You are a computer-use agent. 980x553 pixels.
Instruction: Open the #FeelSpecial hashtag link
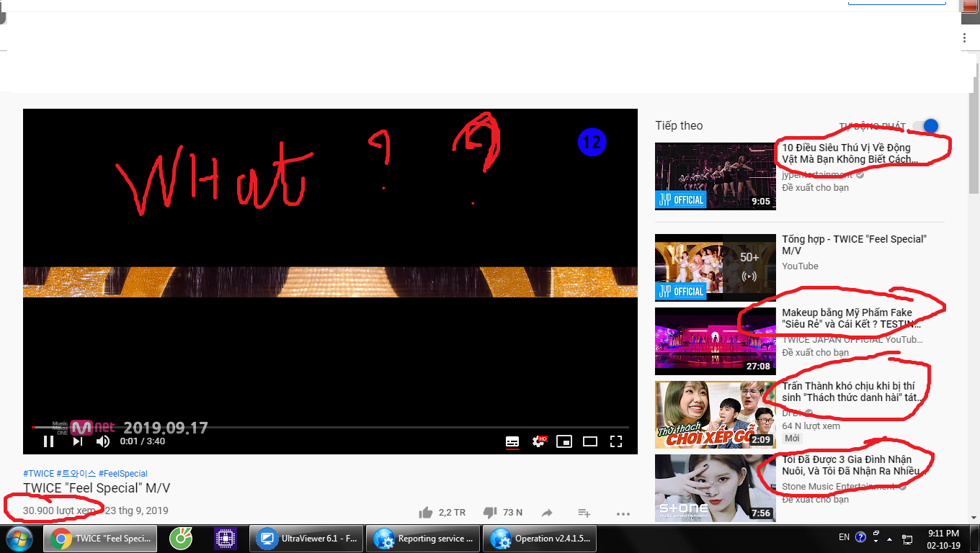point(122,474)
